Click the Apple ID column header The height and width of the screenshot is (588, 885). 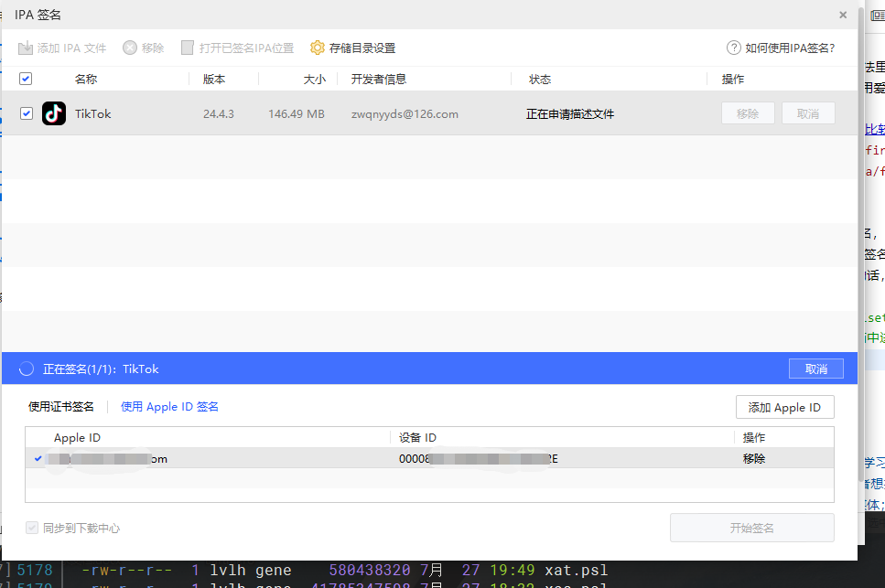[77, 437]
